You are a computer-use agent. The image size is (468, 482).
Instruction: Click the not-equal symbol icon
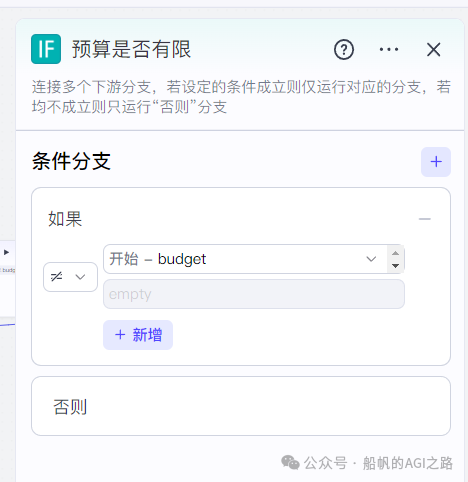(56, 277)
